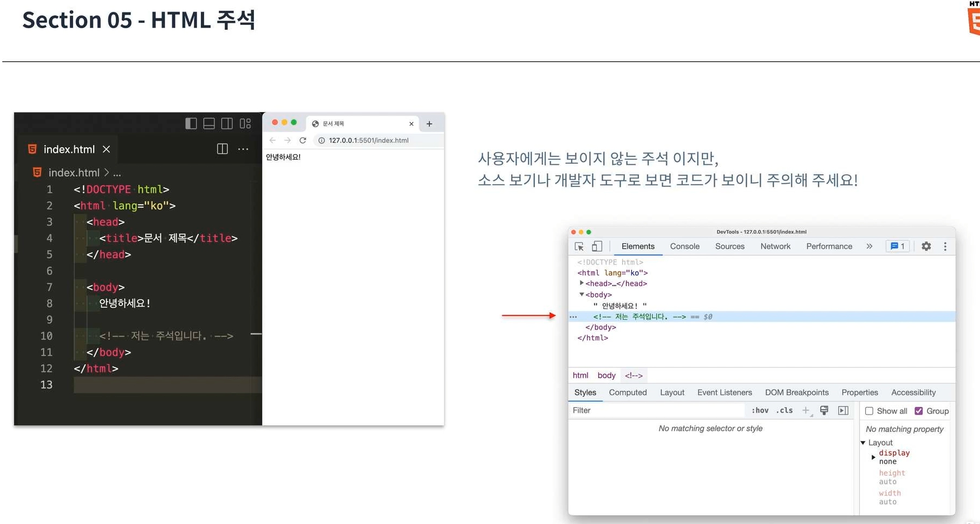This screenshot has width=980, height=524.
Task: Open the Event Listeners pane
Action: click(x=724, y=393)
